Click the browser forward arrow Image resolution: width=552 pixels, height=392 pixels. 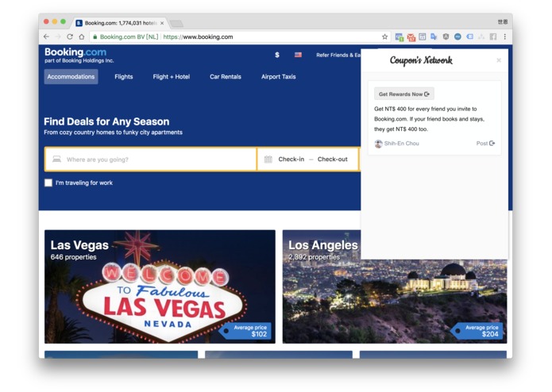point(58,37)
